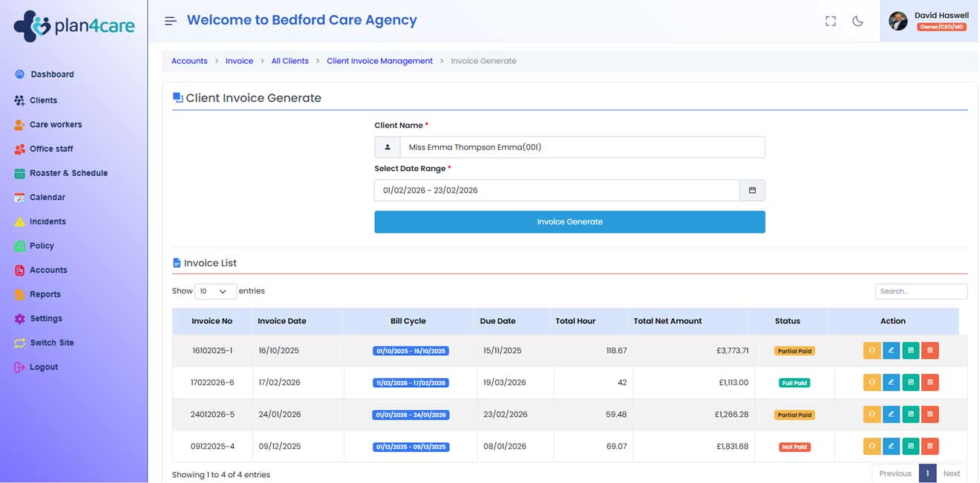Image resolution: width=980 pixels, height=483 pixels.
Task: Delete invoice 09122025-4 using the red trash icon
Action: pos(930,447)
